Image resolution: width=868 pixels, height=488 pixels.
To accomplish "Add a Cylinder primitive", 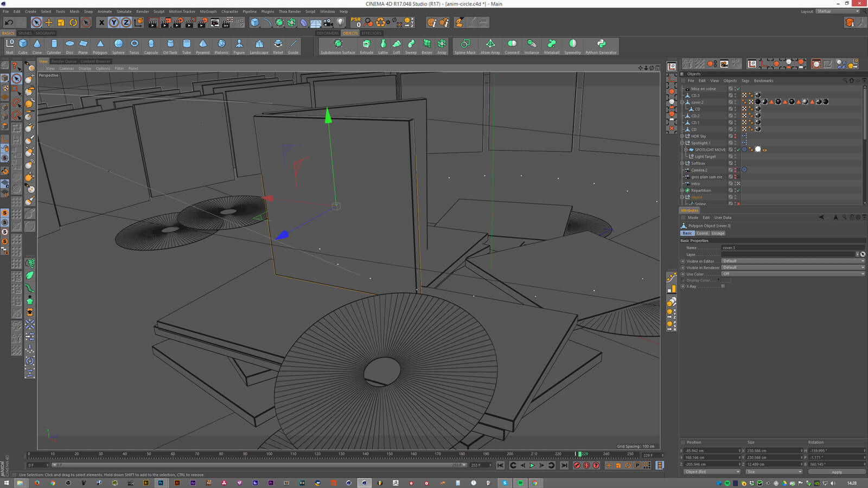I will coord(54,47).
